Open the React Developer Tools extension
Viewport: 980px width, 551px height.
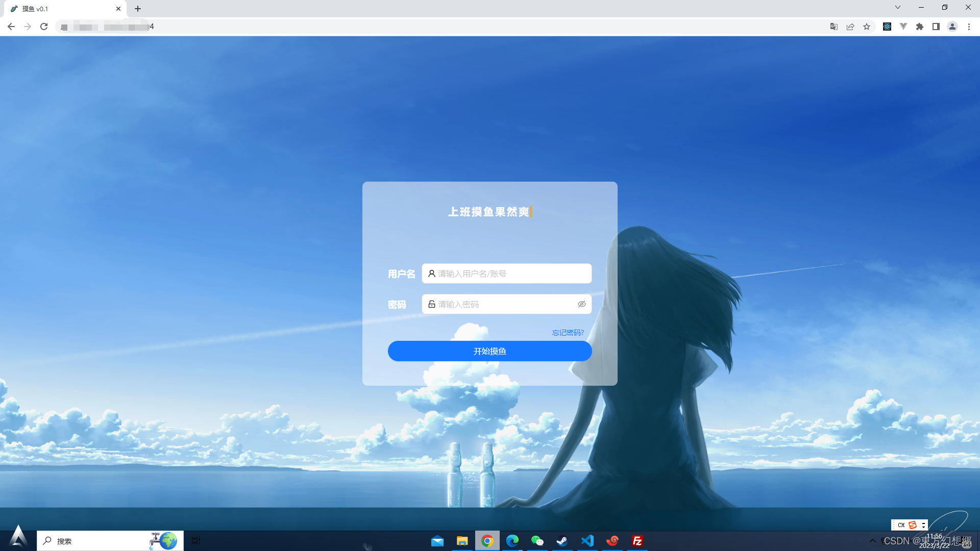(x=887, y=27)
